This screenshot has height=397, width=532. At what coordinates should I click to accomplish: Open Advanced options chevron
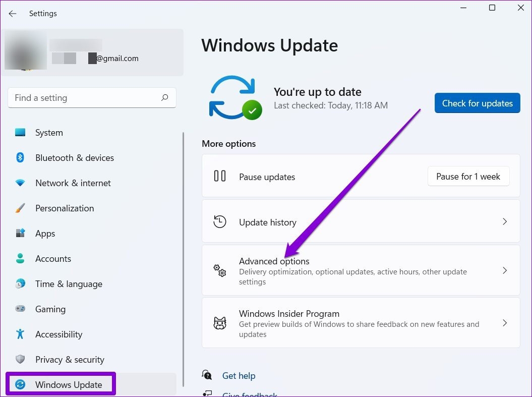point(505,270)
